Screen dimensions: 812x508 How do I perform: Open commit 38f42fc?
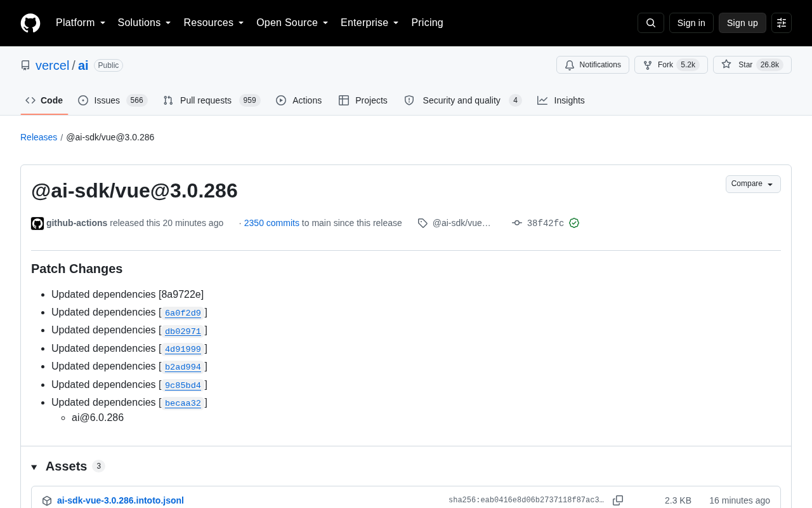point(546,223)
